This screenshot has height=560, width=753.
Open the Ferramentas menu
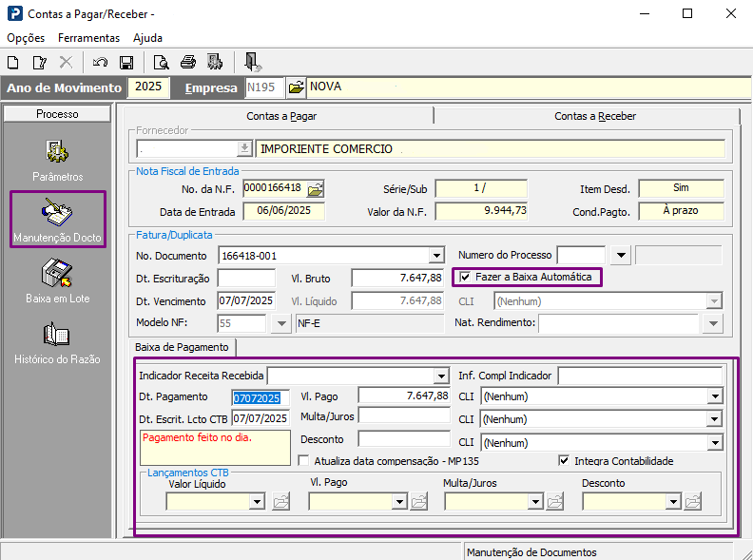point(88,38)
